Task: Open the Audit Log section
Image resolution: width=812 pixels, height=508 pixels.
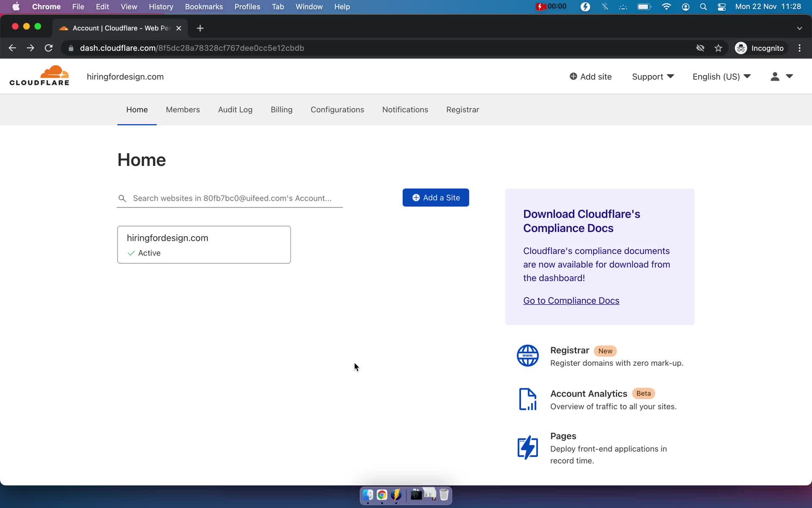Action: (x=235, y=110)
